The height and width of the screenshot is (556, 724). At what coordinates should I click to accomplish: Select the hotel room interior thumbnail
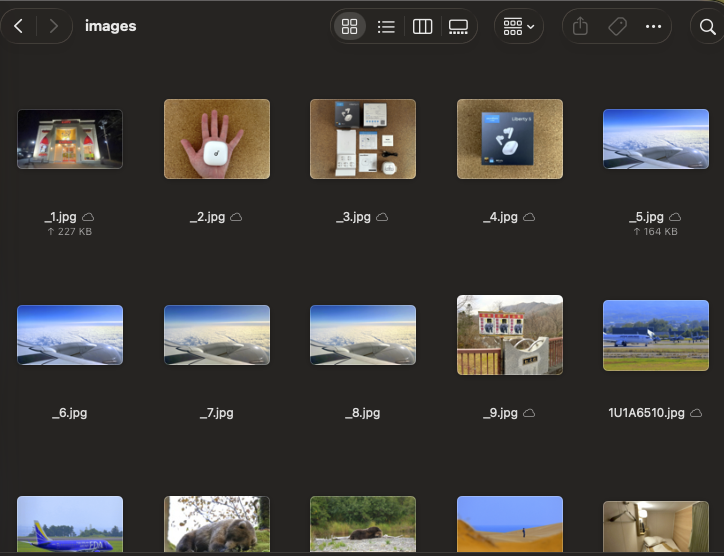[656, 526]
